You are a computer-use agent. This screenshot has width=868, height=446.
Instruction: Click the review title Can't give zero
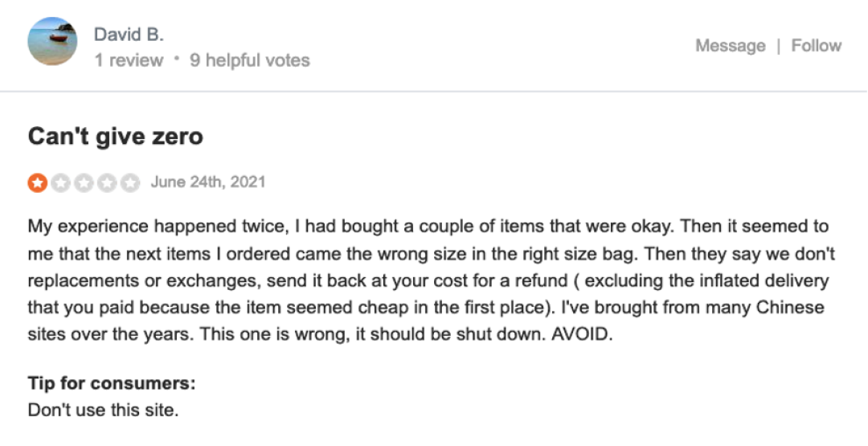[x=115, y=137]
